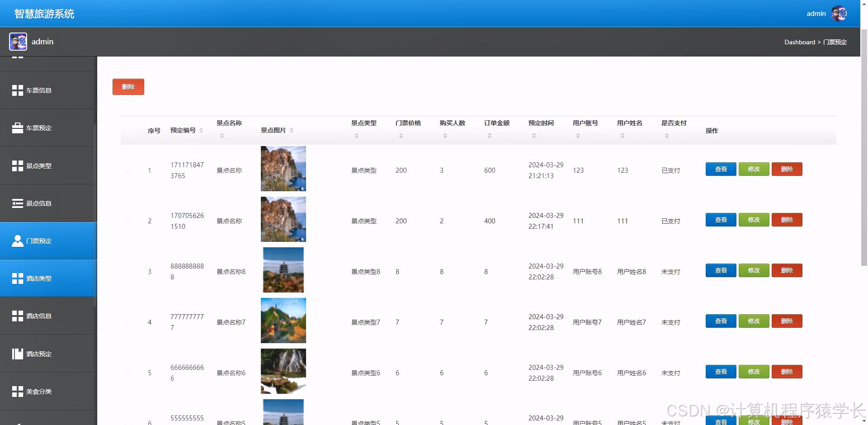Screen dimensions: 868x425
Task: Click 修改 for user 111 row
Action: (x=754, y=220)
